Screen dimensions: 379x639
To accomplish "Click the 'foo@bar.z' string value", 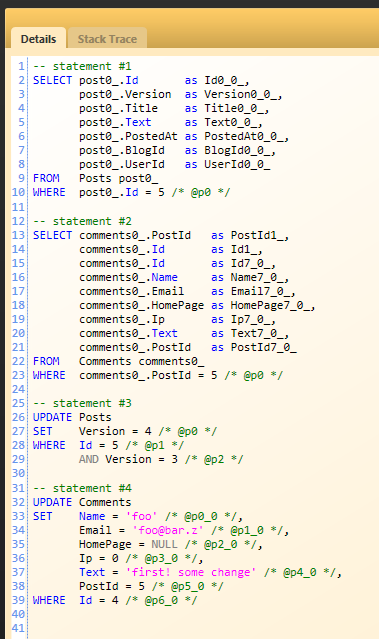I will coord(168,530).
